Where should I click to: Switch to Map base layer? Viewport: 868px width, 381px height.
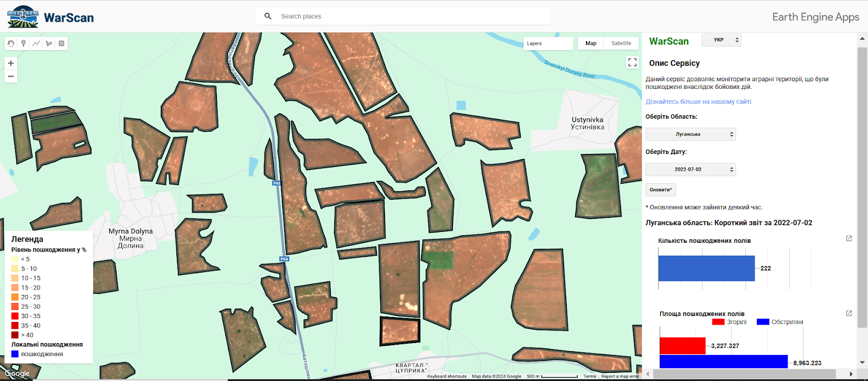coord(591,43)
